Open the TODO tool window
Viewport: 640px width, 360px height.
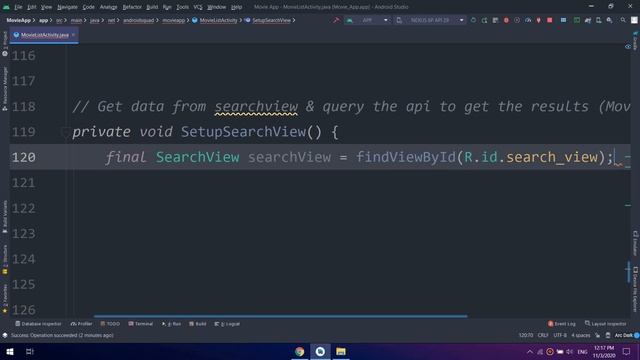coord(110,324)
